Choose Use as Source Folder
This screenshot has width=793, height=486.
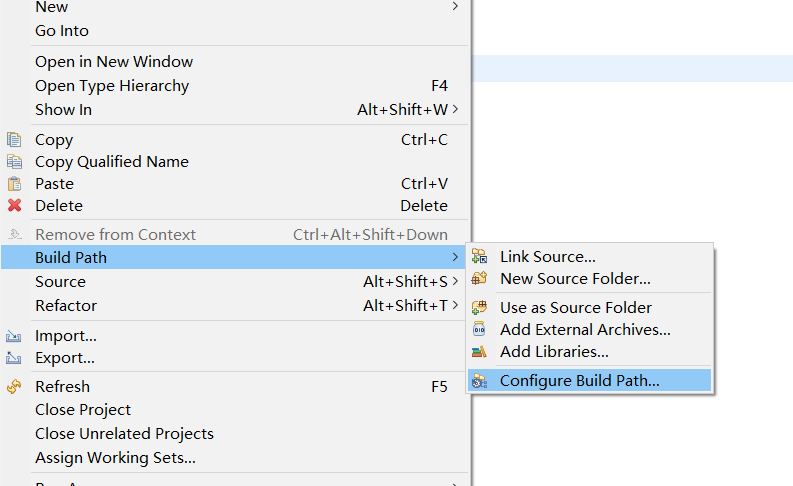(575, 308)
